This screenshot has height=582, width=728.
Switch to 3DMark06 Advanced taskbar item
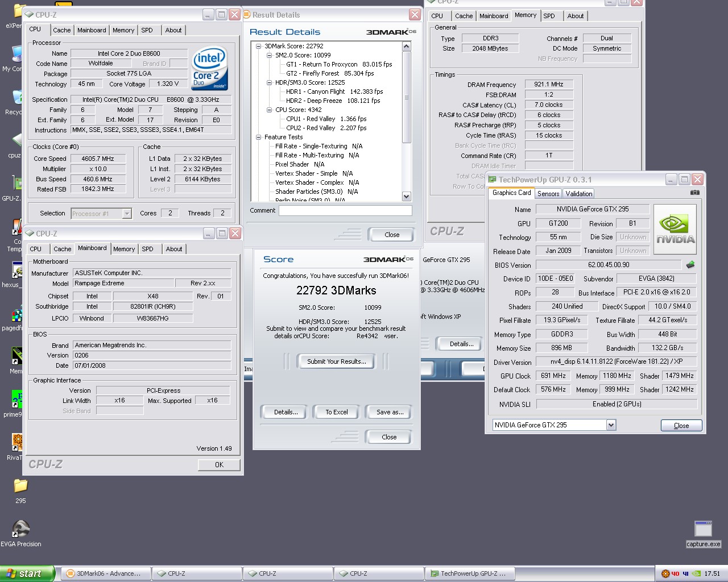point(105,573)
